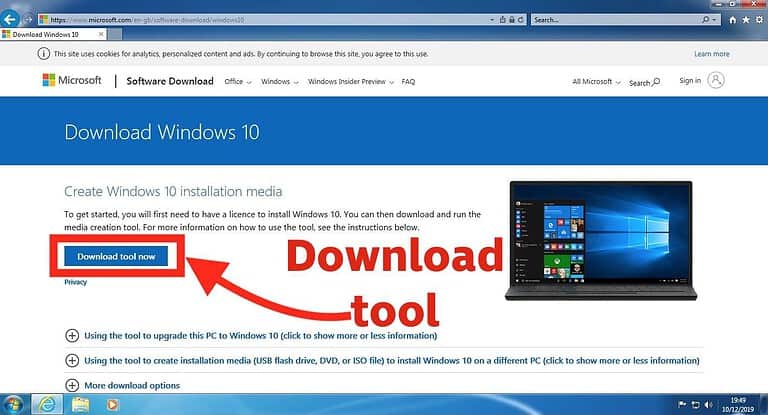Click the Microsoft logo
Screen dimensions: 768x415
[x=72, y=80]
